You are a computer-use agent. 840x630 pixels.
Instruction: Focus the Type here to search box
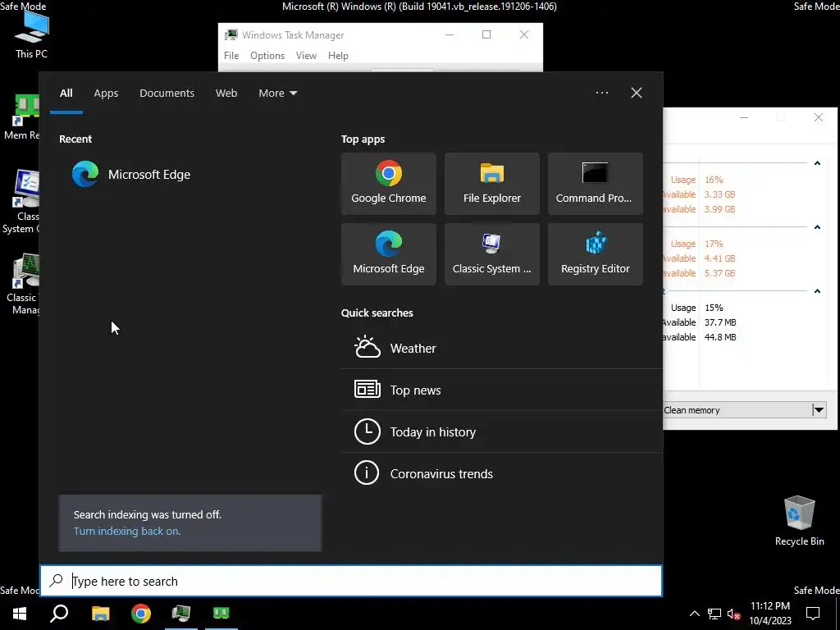pos(351,581)
